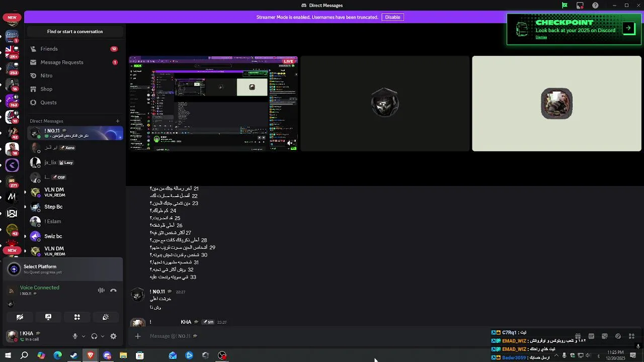
Task: Open the purple arrow server icon
Action: [12, 165]
